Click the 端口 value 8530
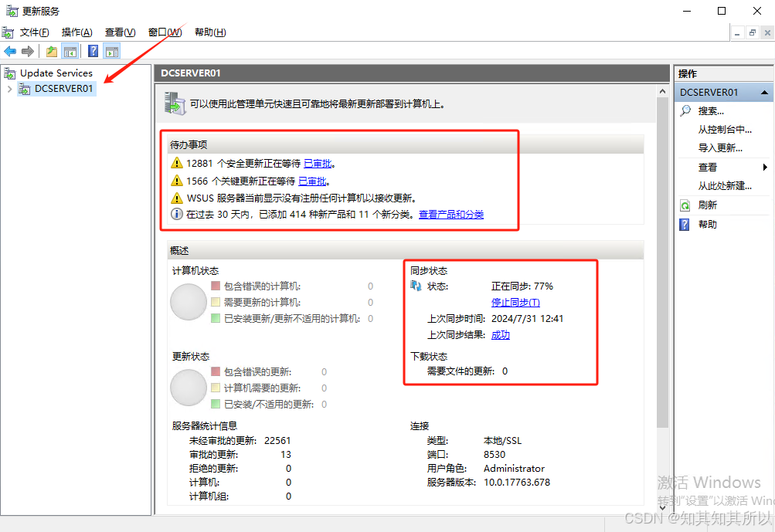Viewport: 775px width, 532px height. tap(495, 455)
